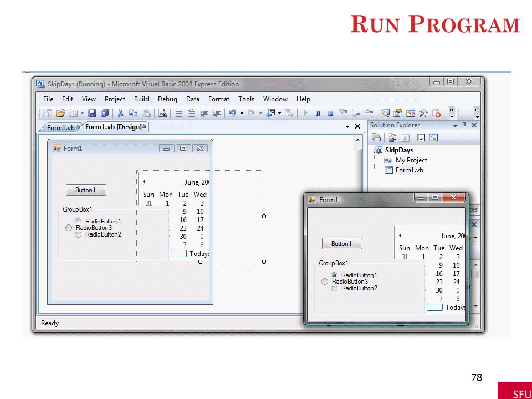Switch to the Form1.vb code tab
532x399 pixels.
click(61, 127)
